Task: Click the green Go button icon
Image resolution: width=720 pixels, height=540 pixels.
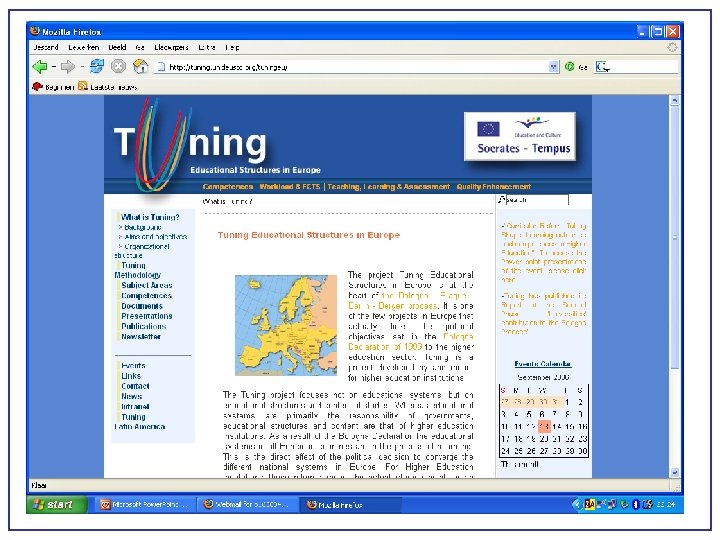Action: click(569, 67)
